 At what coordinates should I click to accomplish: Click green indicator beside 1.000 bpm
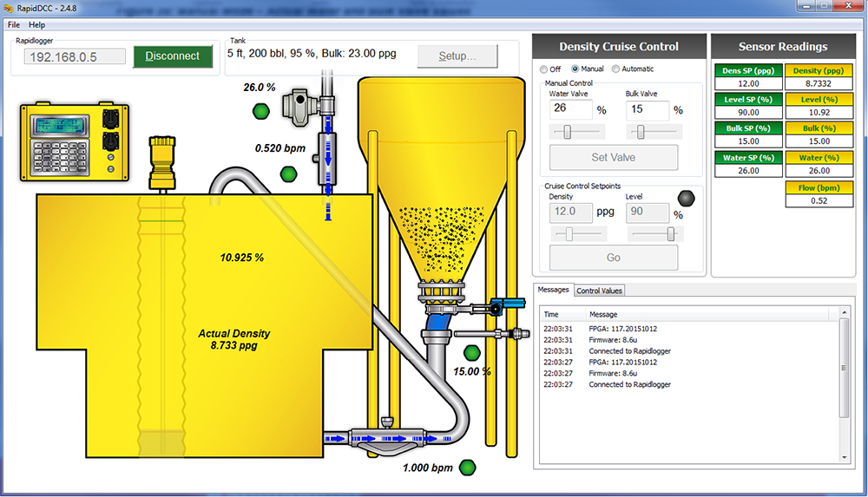tap(468, 468)
